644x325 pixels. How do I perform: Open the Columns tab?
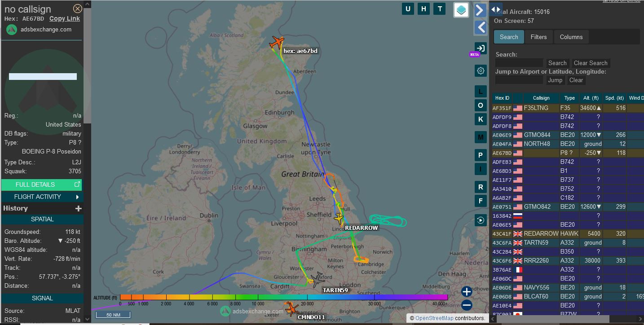click(x=571, y=37)
